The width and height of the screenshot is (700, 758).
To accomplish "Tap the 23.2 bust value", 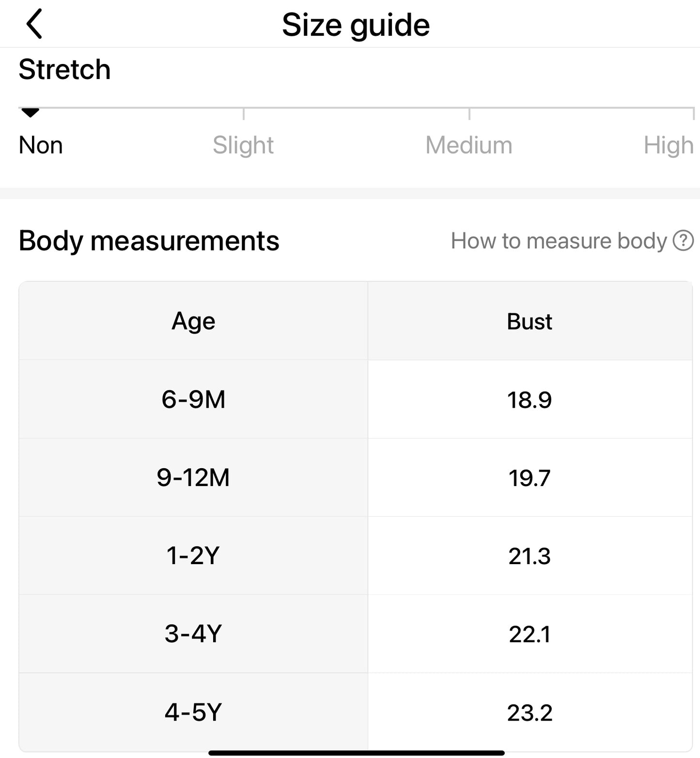I will click(529, 712).
